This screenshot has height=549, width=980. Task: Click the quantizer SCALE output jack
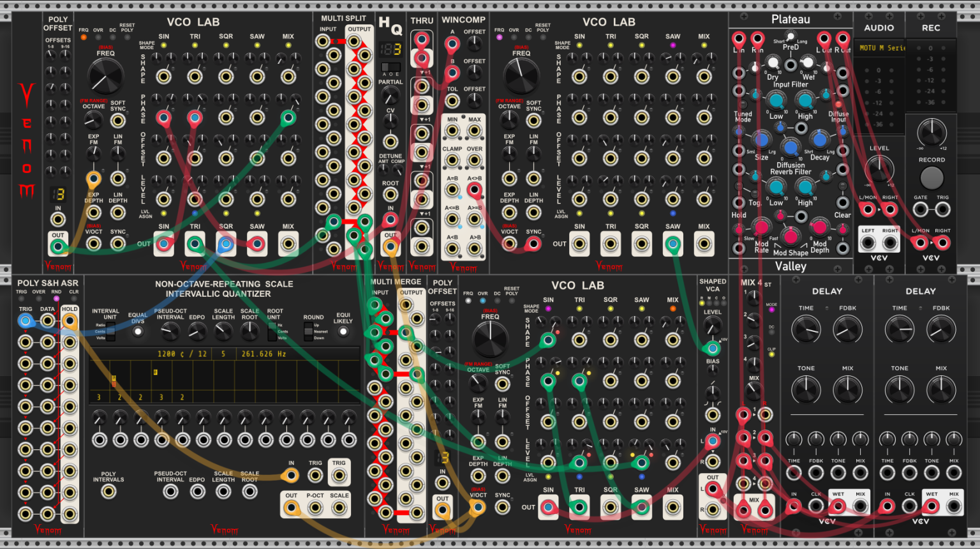[x=339, y=508]
